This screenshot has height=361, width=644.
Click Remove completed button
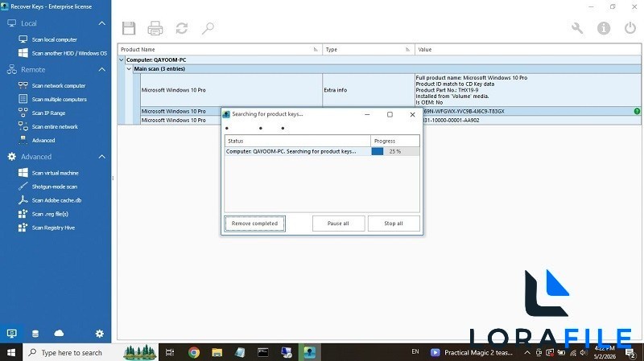point(254,224)
